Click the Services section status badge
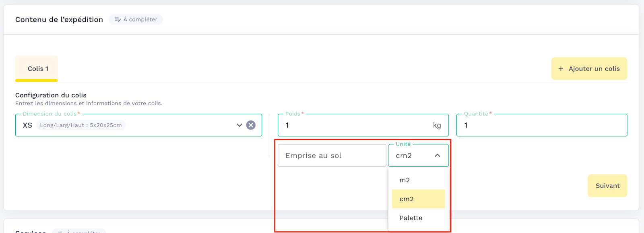Screen dimensions: 644x233 click(x=79, y=231)
